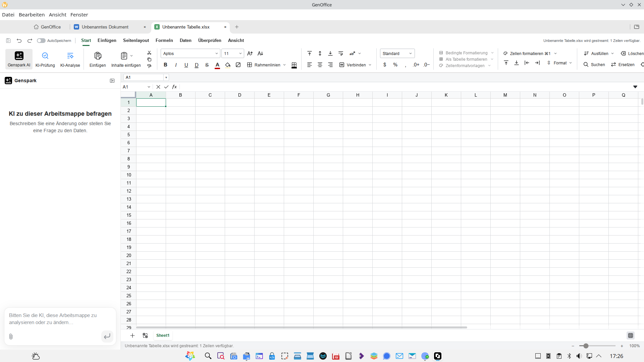Toggle left text alignment
Image resolution: width=644 pixels, height=362 pixels.
[310, 65]
